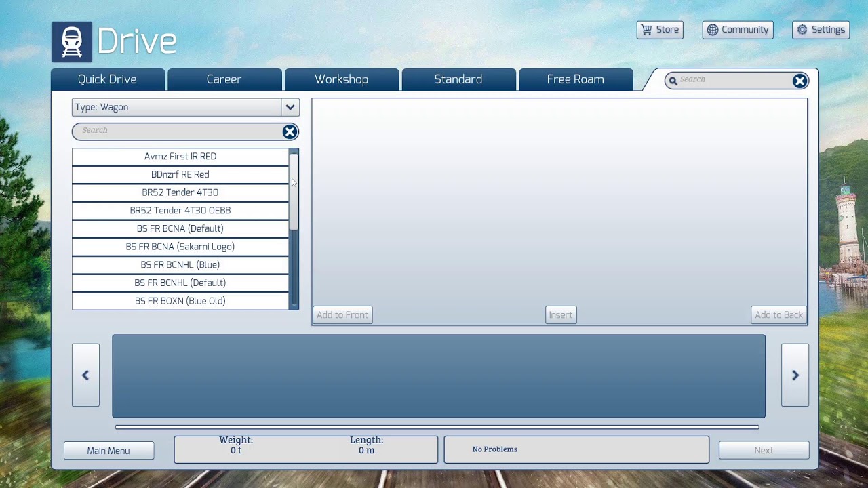Click the wagon list scrollbar thumb
Viewport: 868px width, 488px height.
pos(294,192)
